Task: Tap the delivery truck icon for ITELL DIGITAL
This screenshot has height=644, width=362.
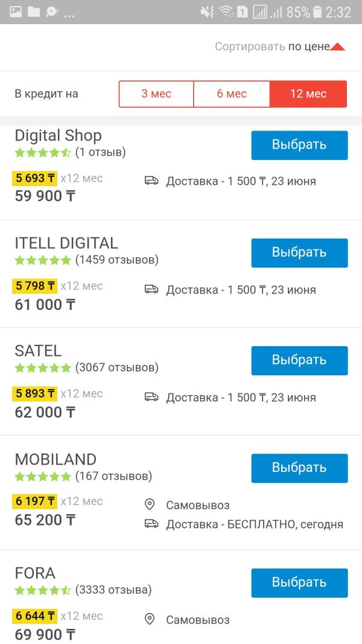Action: pyautogui.click(x=151, y=289)
